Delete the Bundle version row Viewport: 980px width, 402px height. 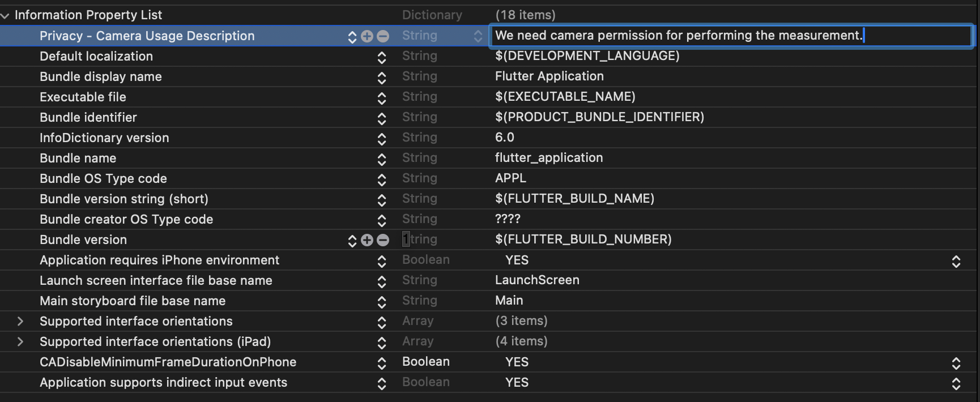tap(383, 240)
